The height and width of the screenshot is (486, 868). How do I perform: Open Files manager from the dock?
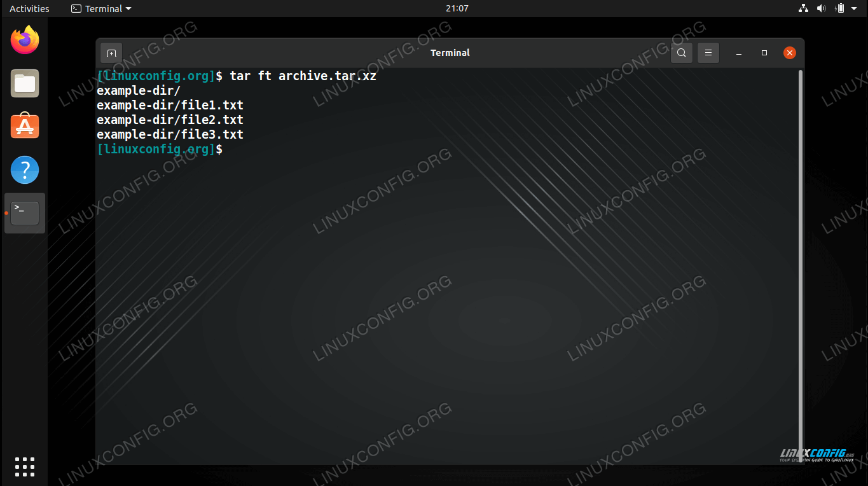[x=25, y=83]
